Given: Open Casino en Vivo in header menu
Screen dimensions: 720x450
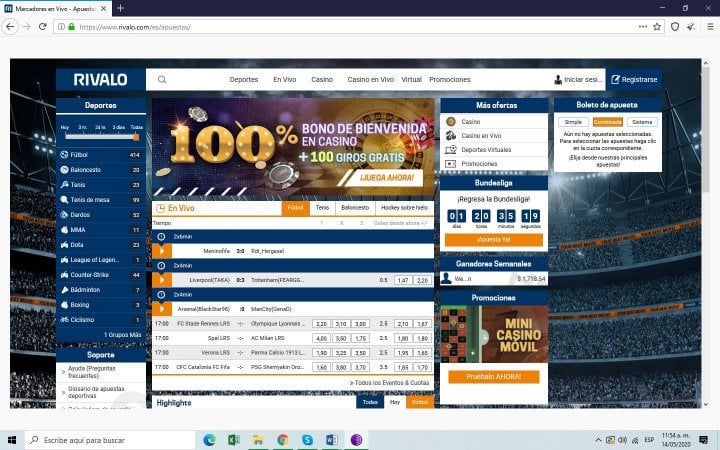Looking at the screenshot, I should coord(371,79).
